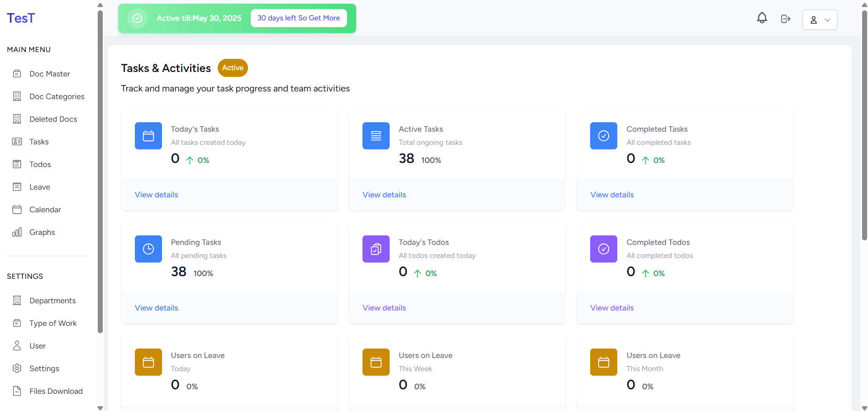This screenshot has height=411, width=868.
Task: Click the Leave sidebar icon
Action: coord(17,187)
